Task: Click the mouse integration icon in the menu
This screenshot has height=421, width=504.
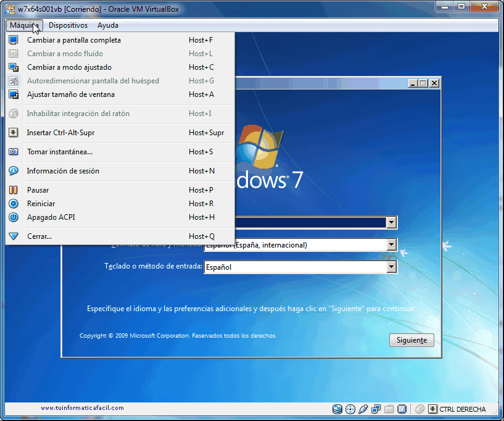Action: click(13, 114)
